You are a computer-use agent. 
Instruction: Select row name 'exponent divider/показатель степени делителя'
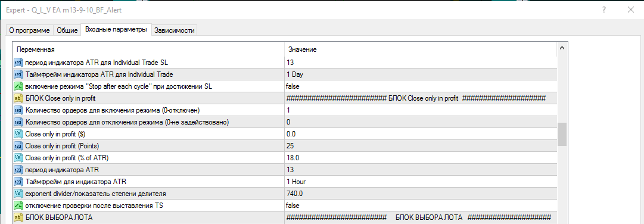pos(96,194)
